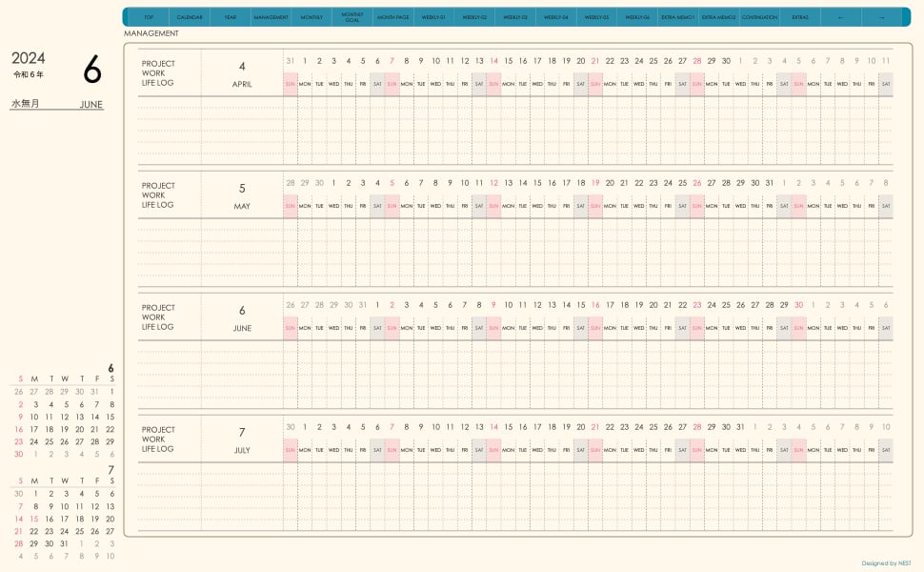
Task: Select June 3 in the mini calendar
Action: [36, 404]
